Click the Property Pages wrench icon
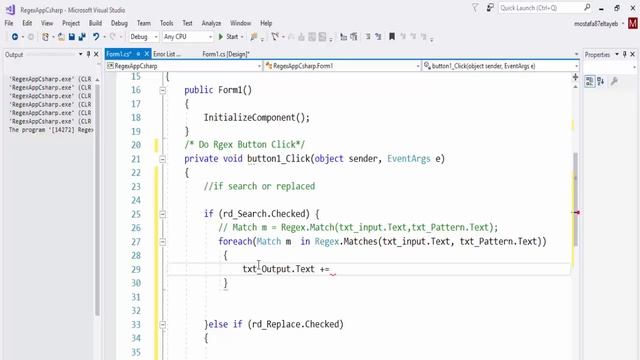The image size is (640, 360). (x=614, y=81)
